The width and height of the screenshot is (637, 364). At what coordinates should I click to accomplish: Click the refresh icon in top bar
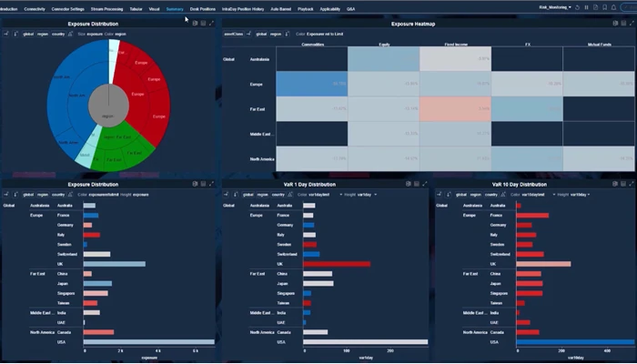tap(577, 7)
